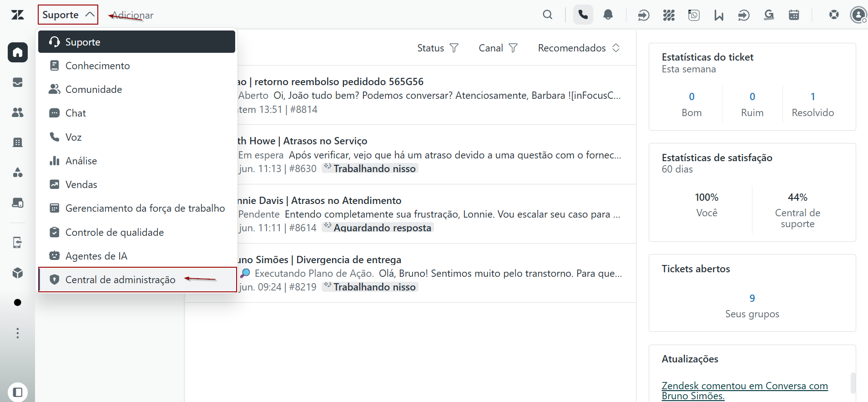The height and width of the screenshot is (402, 868).
Task: Select Conhecimento in product menu
Action: (x=136, y=66)
